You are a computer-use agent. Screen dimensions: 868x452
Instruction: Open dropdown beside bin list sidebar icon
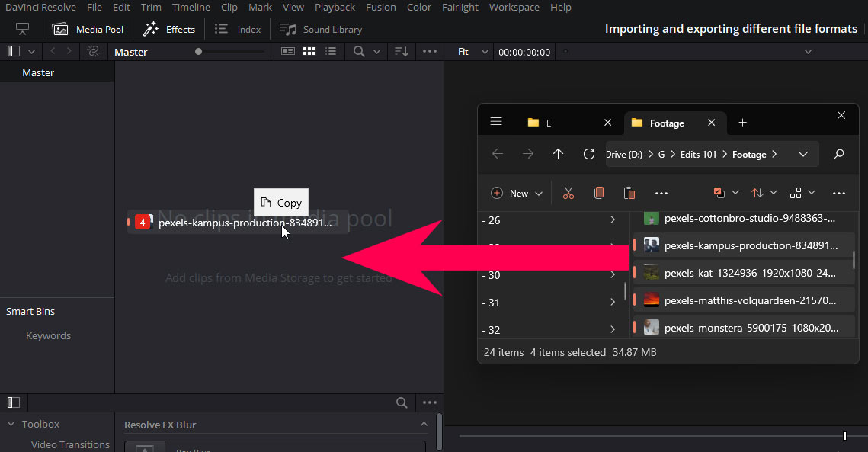[x=31, y=52]
